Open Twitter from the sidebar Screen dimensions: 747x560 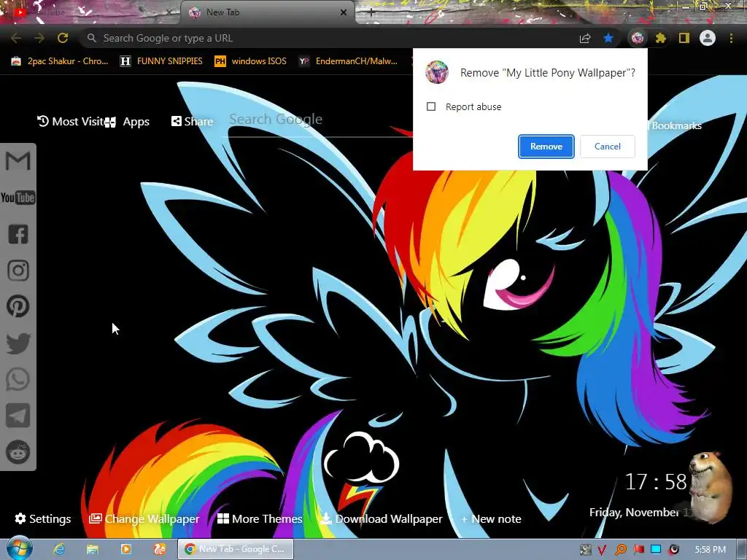pos(18,343)
